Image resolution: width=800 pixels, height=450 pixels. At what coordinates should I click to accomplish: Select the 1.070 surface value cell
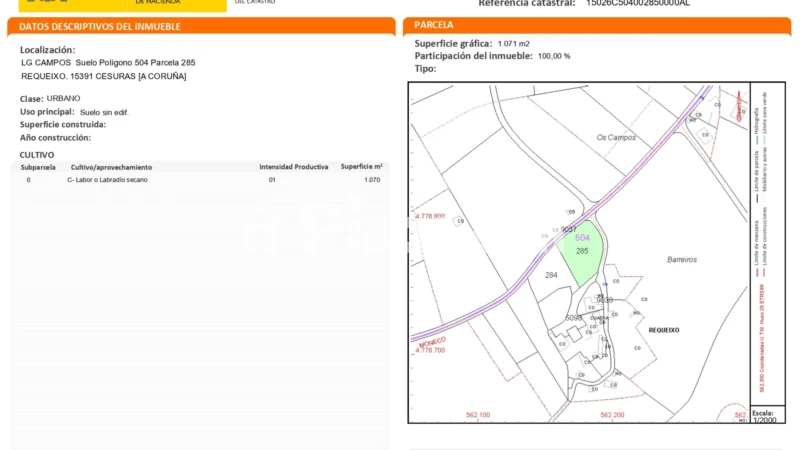(x=372, y=180)
